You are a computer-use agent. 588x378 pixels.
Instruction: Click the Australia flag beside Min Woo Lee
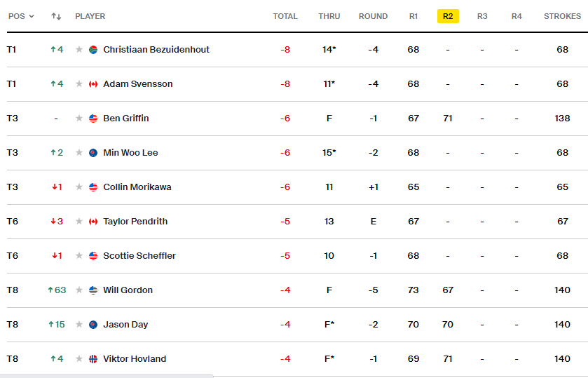[x=93, y=153]
